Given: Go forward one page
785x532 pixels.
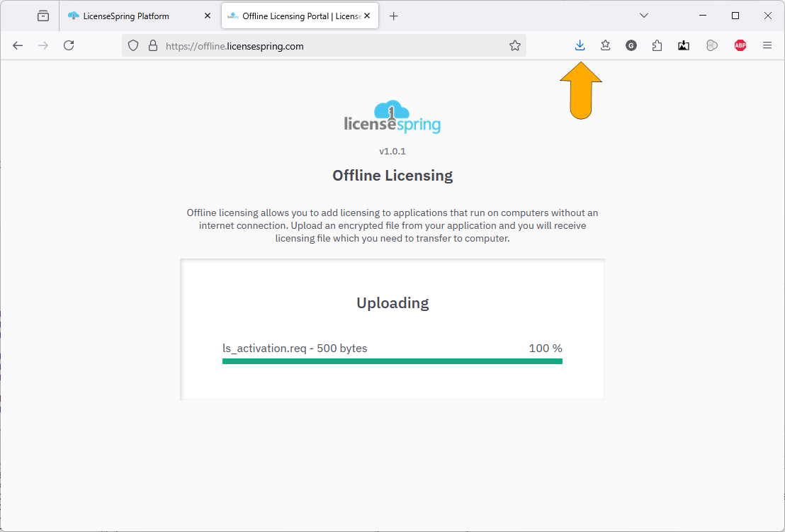Looking at the screenshot, I should tap(43, 46).
